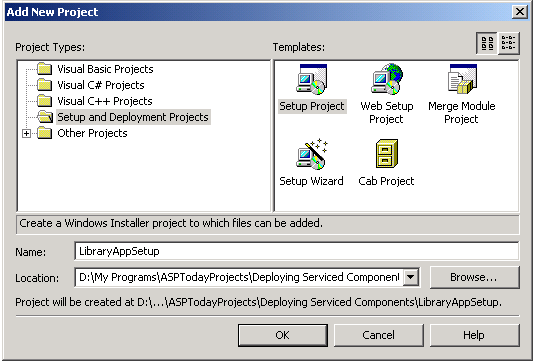Select Visual C++ Projects in tree
The width and height of the screenshot is (534, 363).
(105, 101)
